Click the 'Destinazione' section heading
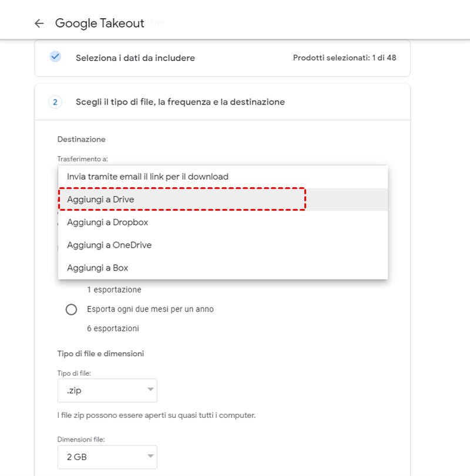The height and width of the screenshot is (476, 470). click(x=81, y=139)
